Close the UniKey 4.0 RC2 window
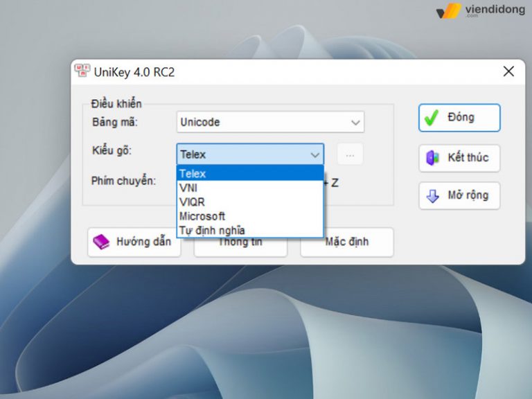532x399 pixels. pyautogui.click(x=508, y=71)
